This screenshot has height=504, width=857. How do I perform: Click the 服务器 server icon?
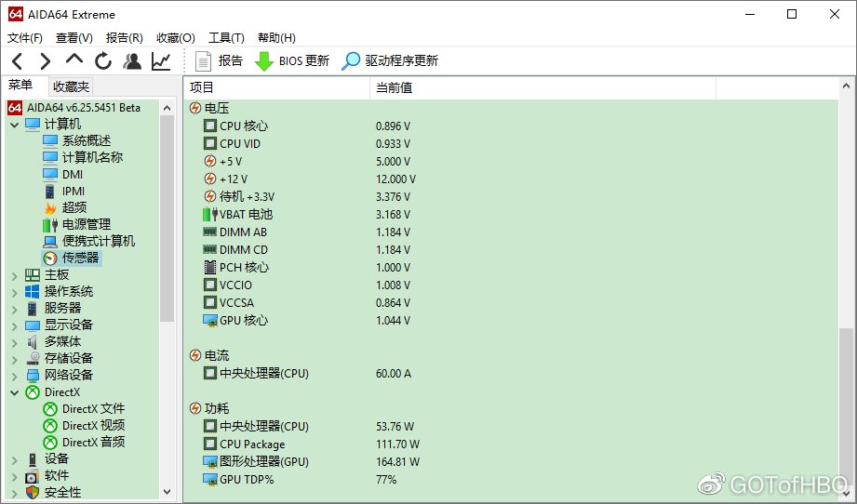tap(33, 309)
